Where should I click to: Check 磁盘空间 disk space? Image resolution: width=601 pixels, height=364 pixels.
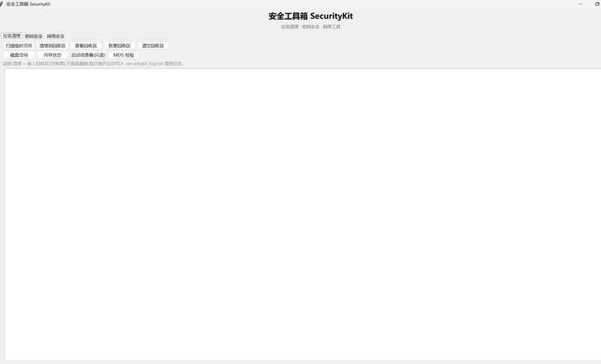pos(20,55)
